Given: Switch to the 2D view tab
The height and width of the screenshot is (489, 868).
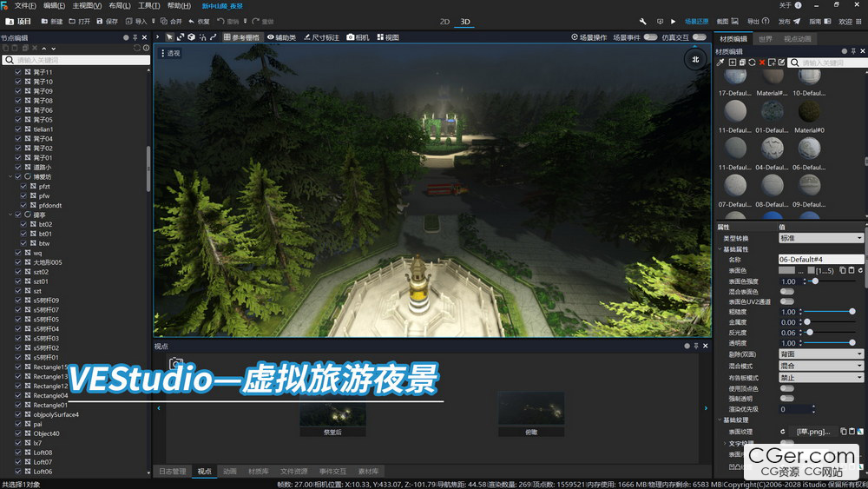Looking at the screenshot, I should pyautogui.click(x=444, y=22).
